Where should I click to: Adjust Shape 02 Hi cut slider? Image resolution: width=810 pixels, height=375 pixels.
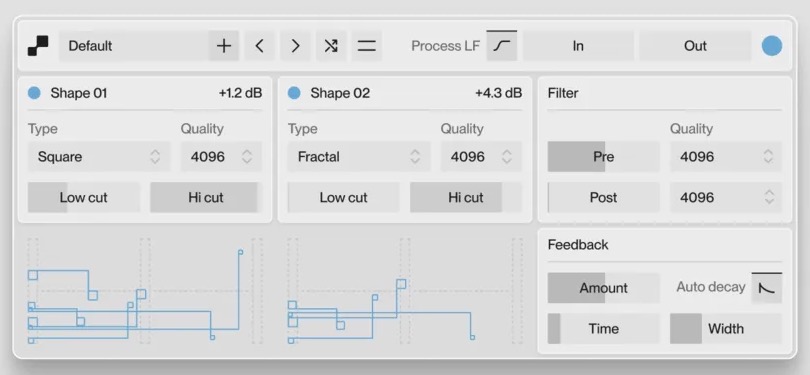coord(466,197)
